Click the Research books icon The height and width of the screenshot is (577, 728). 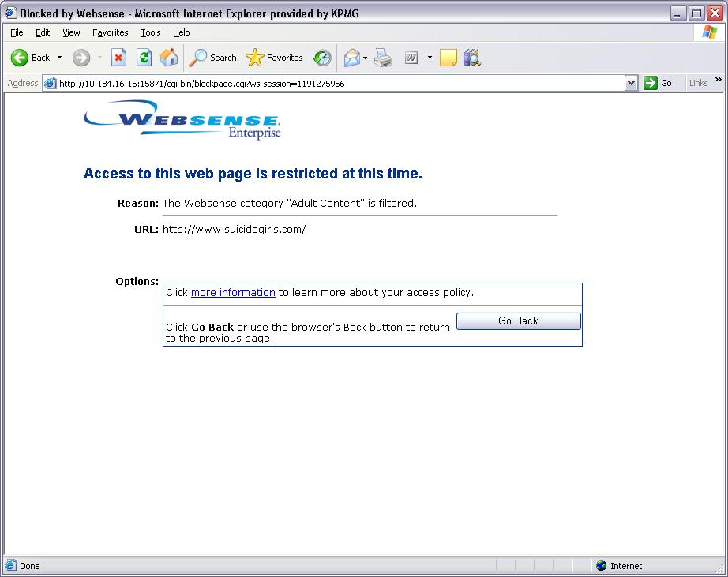coord(472,58)
